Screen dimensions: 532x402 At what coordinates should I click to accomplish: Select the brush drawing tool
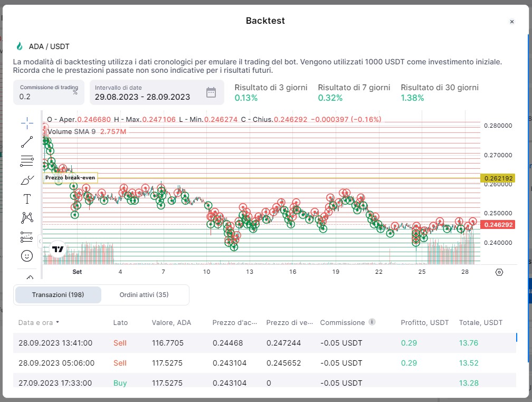click(x=27, y=180)
